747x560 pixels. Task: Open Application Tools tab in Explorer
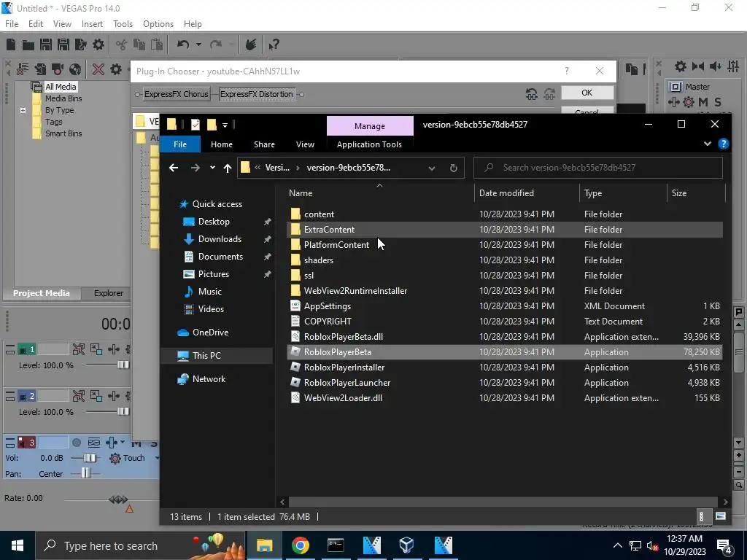coord(369,144)
